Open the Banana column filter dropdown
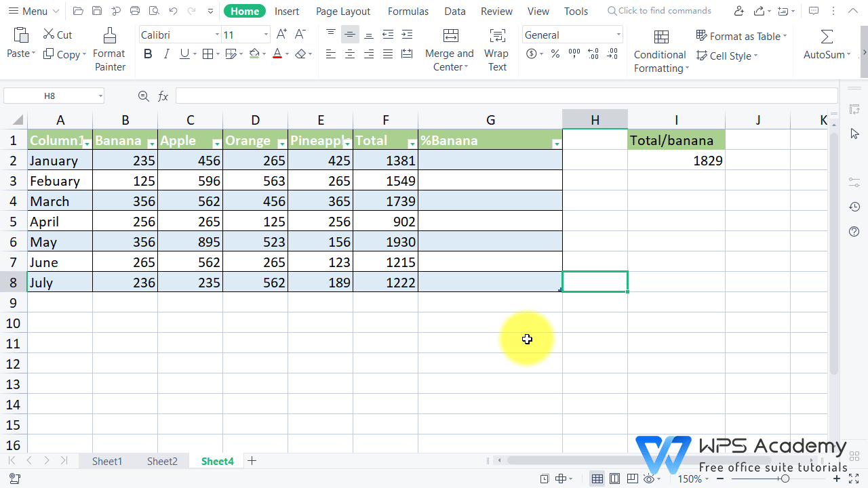This screenshot has height=488, width=868. pyautogui.click(x=153, y=144)
